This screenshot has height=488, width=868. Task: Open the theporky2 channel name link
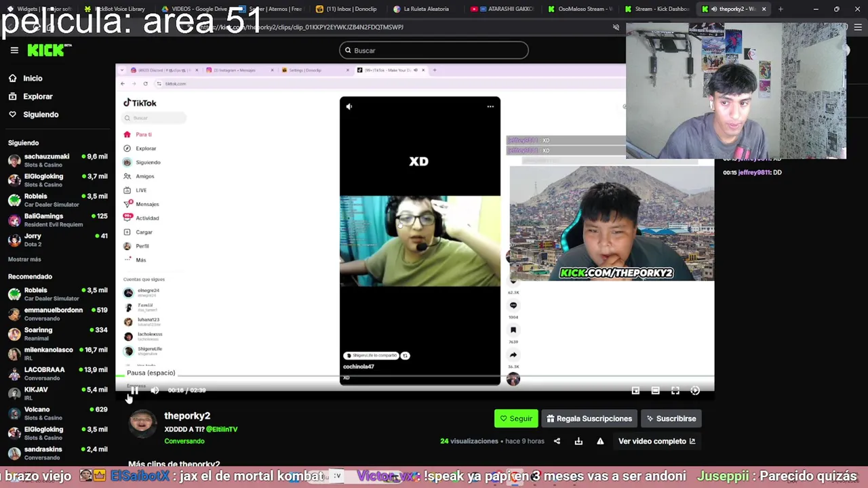click(187, 416)
